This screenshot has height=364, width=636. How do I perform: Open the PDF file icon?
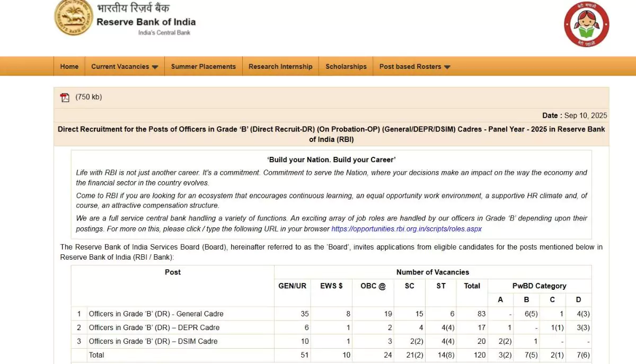pos(65,97)
